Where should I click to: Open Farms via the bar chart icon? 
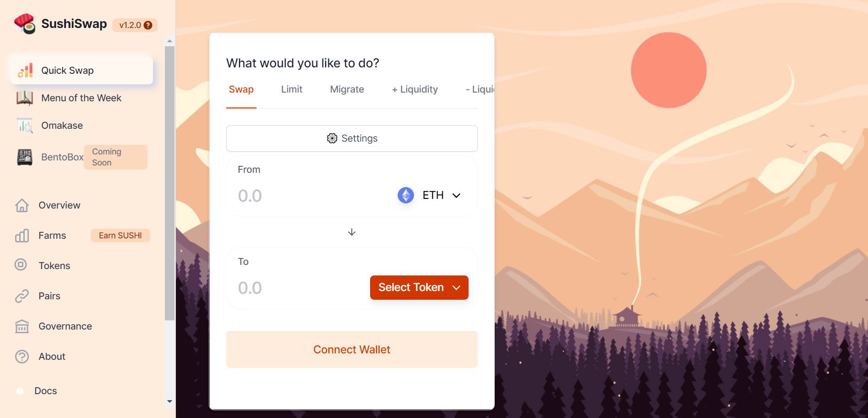click(x=22, y=236)
